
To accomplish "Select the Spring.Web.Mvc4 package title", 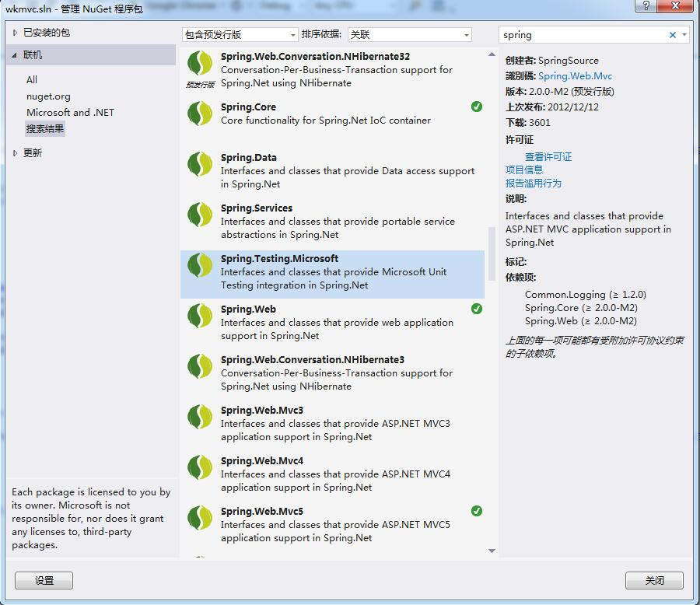I will [x=262, y=461].
